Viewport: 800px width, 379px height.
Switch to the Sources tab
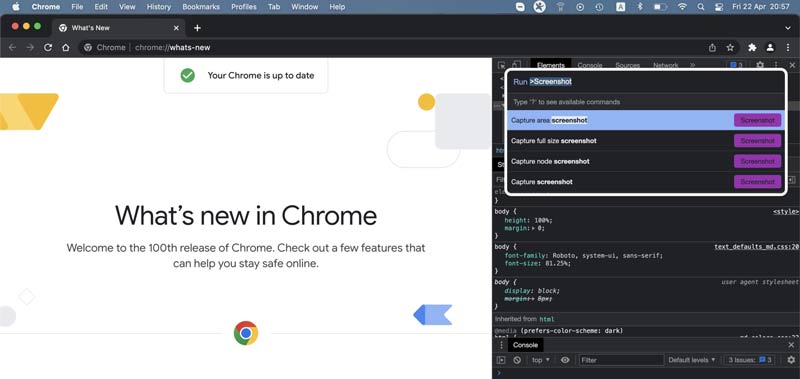pyautogui.click(x=628, y=65)
